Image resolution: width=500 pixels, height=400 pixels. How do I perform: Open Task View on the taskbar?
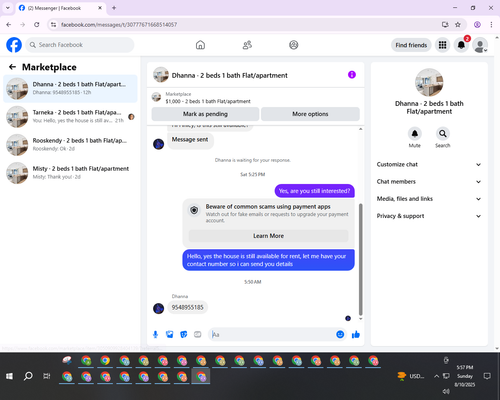click(x=47, y=376)
